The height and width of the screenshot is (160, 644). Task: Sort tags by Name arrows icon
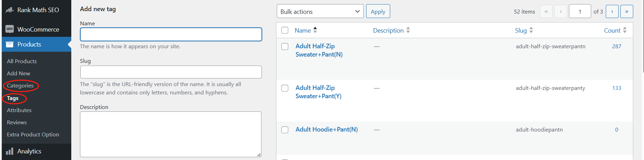[x=315, y=30]
